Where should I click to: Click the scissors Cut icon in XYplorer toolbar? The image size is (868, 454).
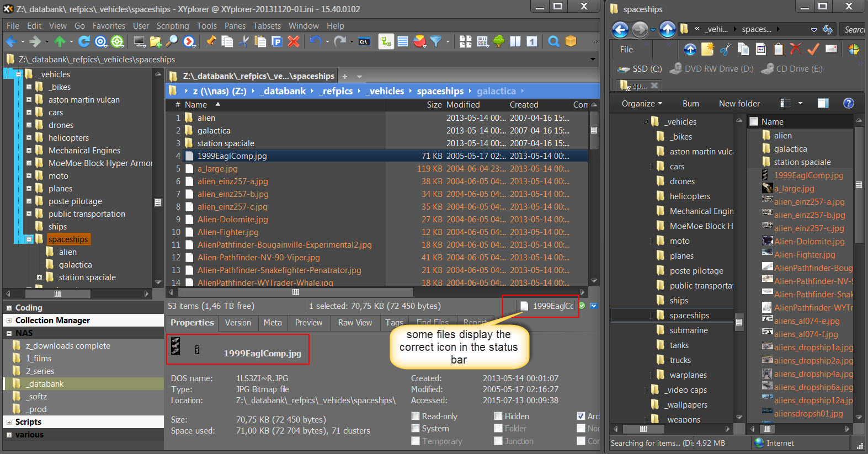pyautogui.click(x=243, y=41)
